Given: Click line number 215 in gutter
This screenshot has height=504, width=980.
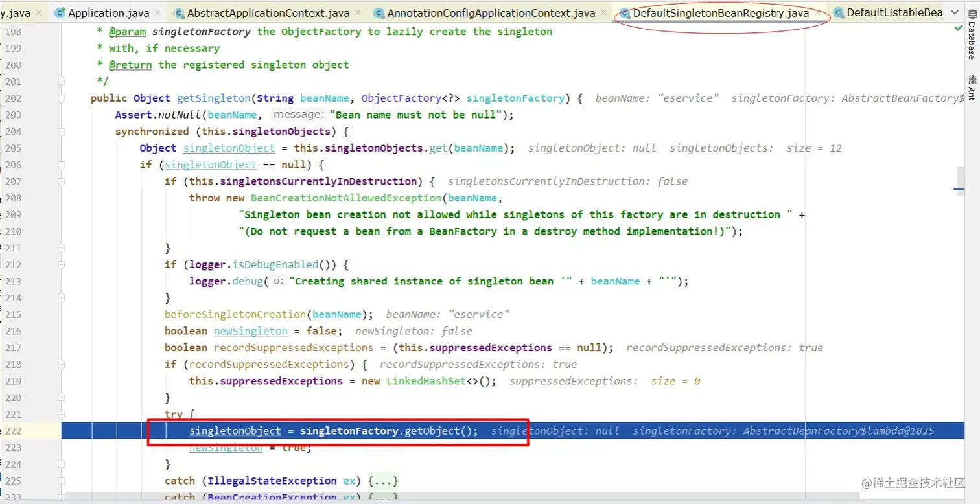Looking at the screenshot, I should [13, 314].
